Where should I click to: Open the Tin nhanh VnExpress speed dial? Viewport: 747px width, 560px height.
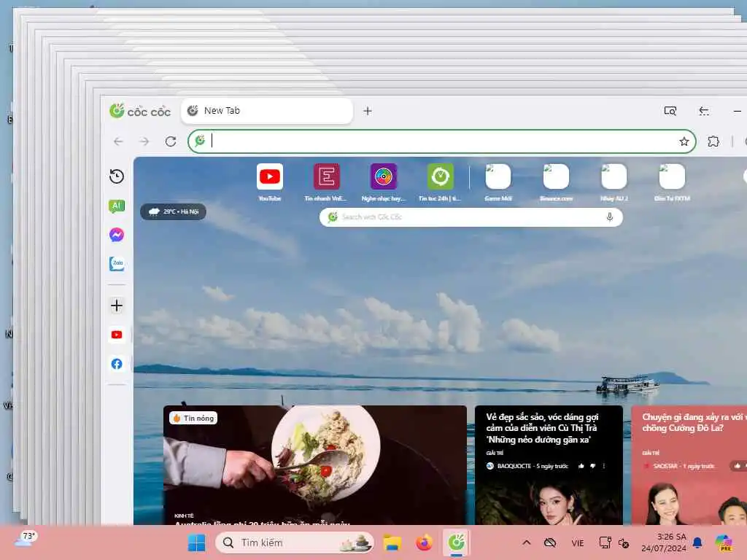[326, 182]
